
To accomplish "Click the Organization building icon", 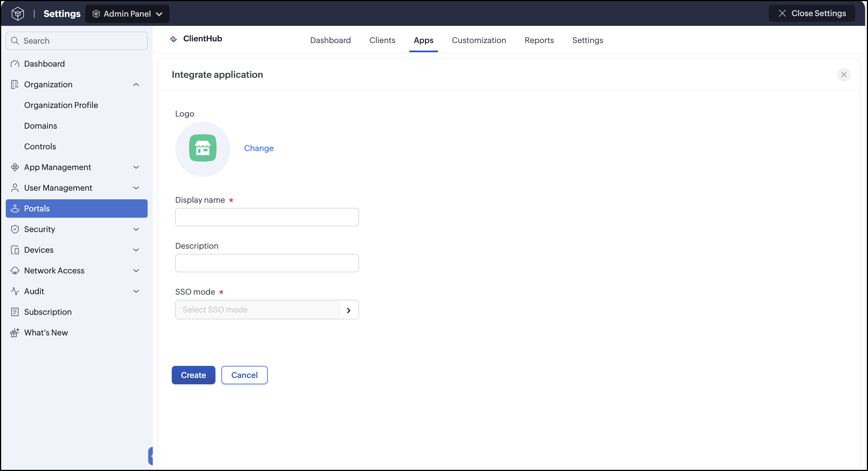I will tap(15, 84).
